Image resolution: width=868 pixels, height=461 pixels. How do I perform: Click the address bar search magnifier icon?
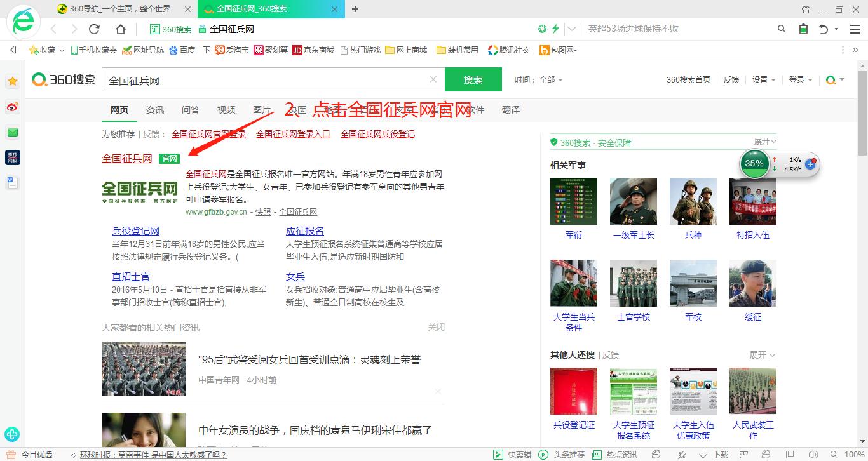point(782,29)
